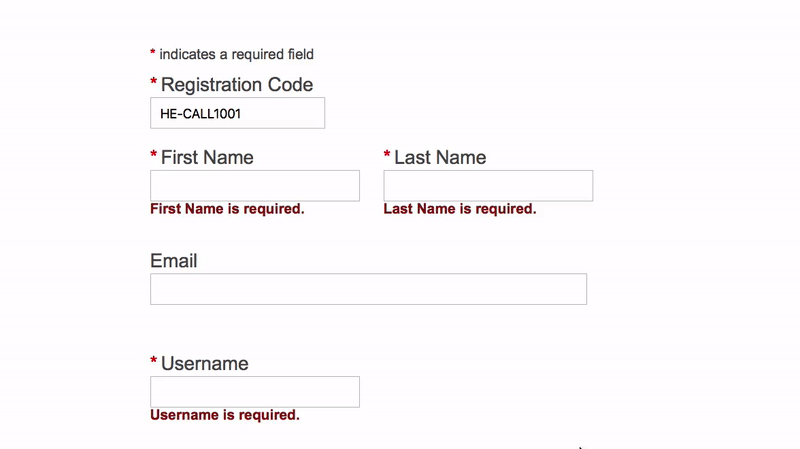The height and width of the screenshot is (449, 800).
Task: Click the 'Last Name is required.' error
Action: (x=460, y=209)
